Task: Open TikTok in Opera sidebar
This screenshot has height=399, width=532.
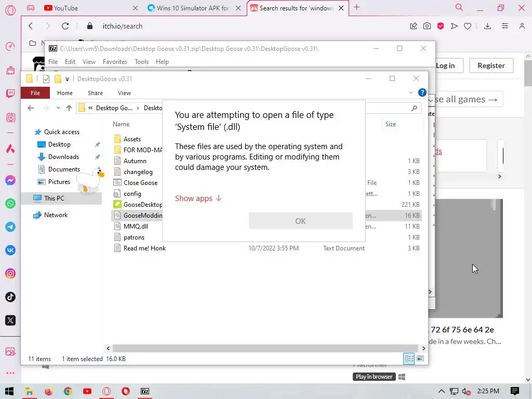Action: click(x=10, y=297)
